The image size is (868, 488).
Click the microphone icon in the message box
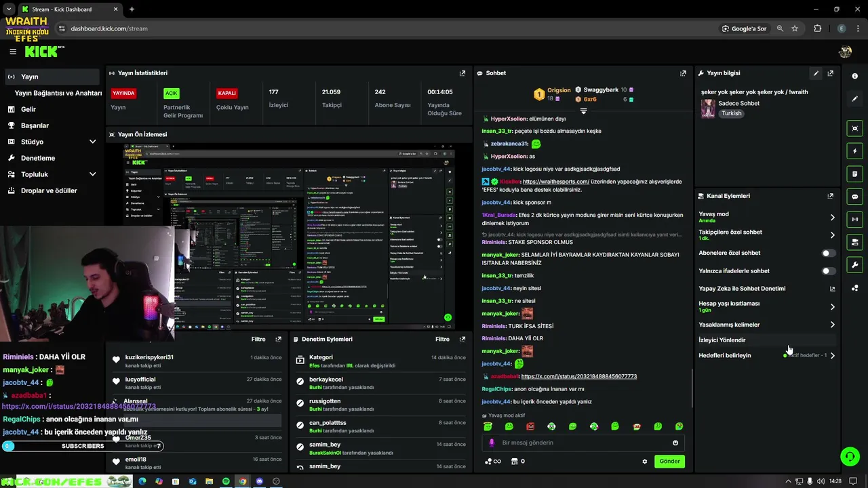pos(492,443)
